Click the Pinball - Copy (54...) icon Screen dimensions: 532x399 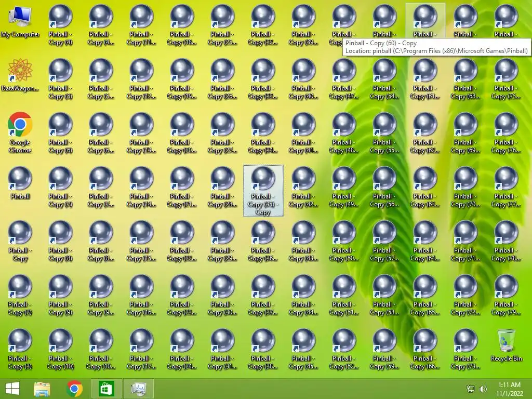coord(384,79)
